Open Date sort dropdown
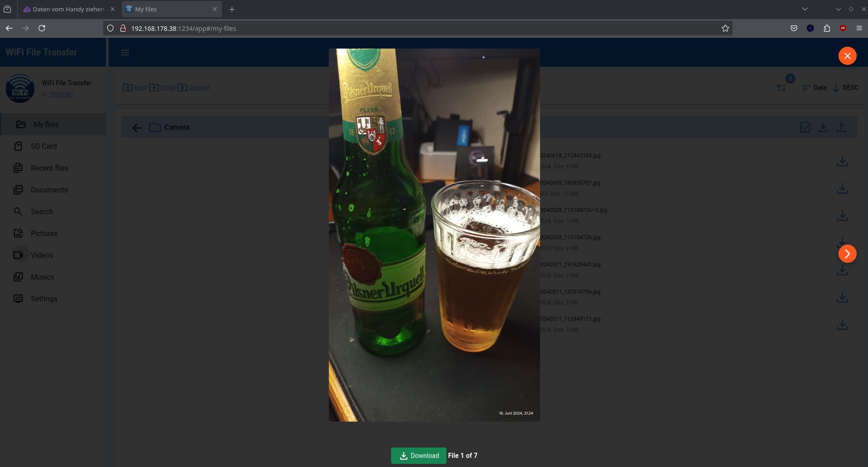The width and height of the screenshot is (868, 467). tap(814, 88)
